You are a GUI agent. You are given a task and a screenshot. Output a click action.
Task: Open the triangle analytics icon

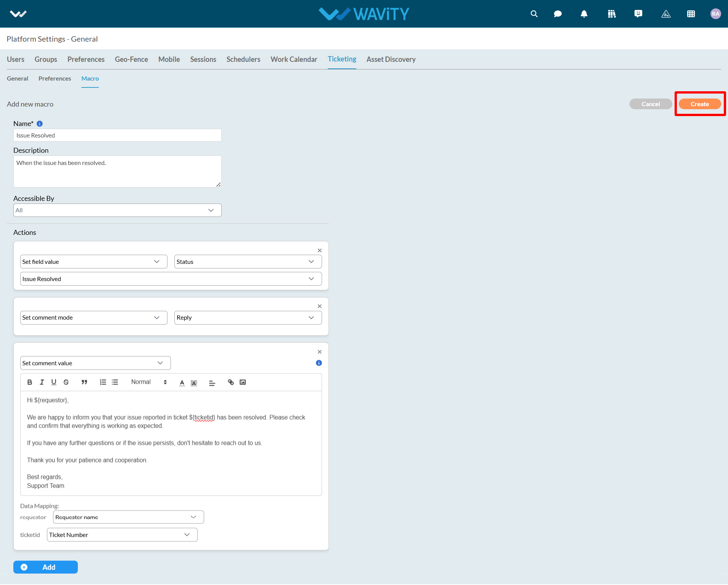coord(666,14)
